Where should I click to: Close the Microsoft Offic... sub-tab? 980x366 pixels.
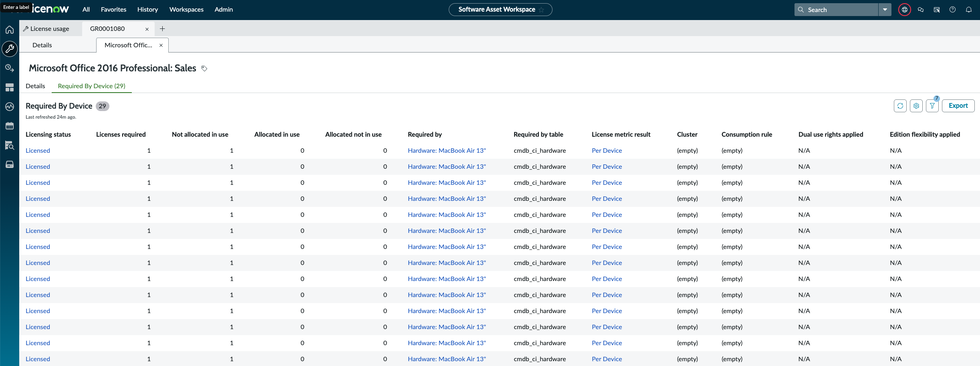pyautogui.click(x=161, y=45)
